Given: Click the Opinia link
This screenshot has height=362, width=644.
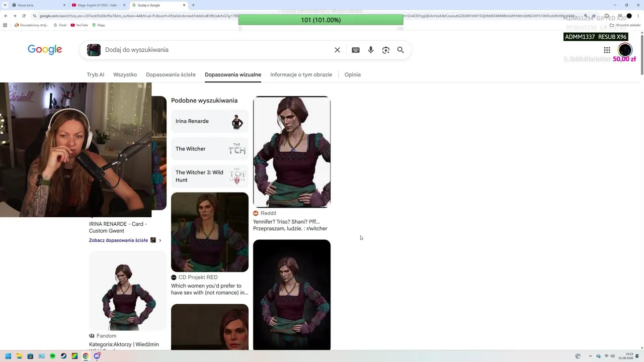Looking at the screenshot, I should point(352,74).
